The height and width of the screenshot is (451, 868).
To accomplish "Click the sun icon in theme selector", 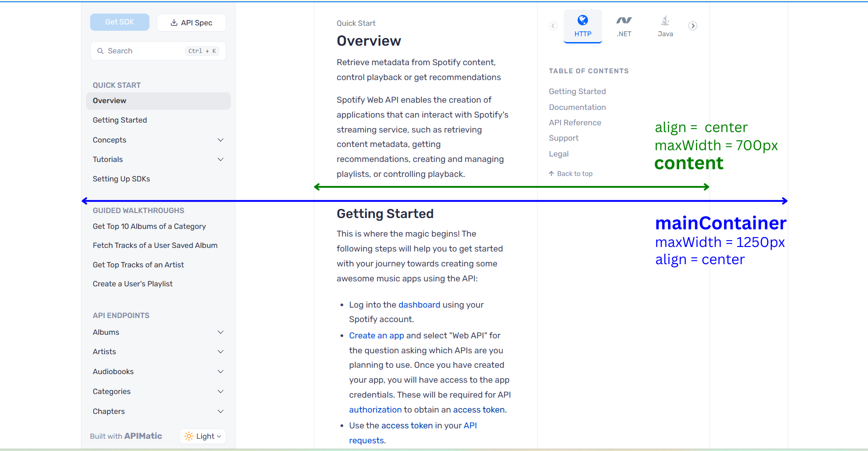I will [x=189, y=436].
